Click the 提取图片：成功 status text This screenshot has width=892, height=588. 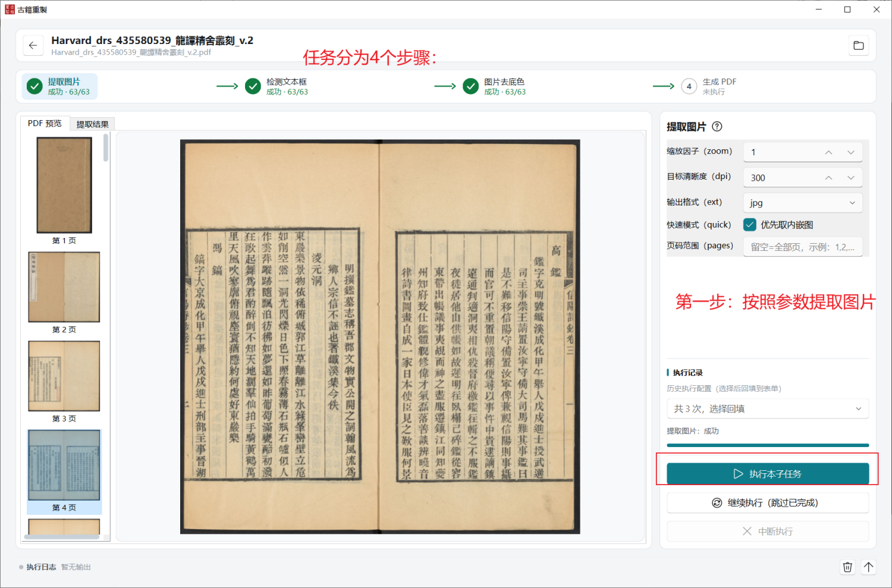693,431
